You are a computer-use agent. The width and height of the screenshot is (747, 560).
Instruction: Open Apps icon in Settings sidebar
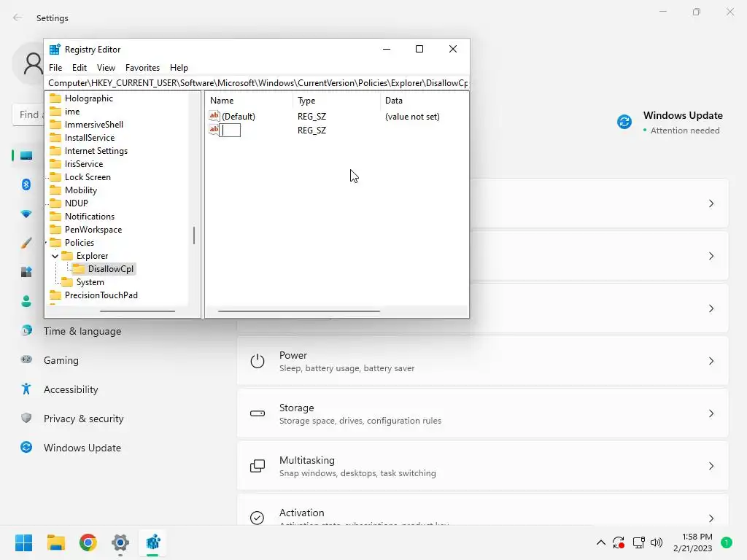[26, 272]
